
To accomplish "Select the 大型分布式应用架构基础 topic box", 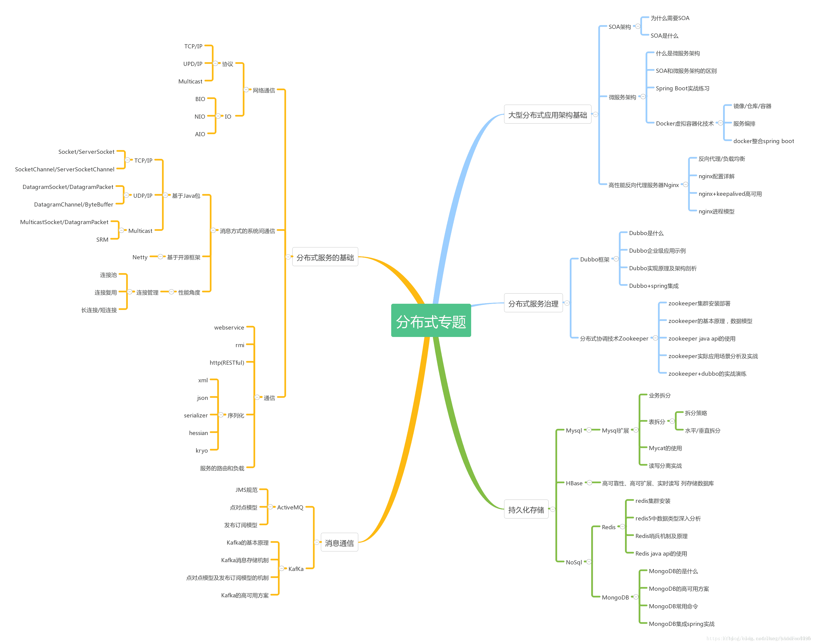I will pos(547,114).
